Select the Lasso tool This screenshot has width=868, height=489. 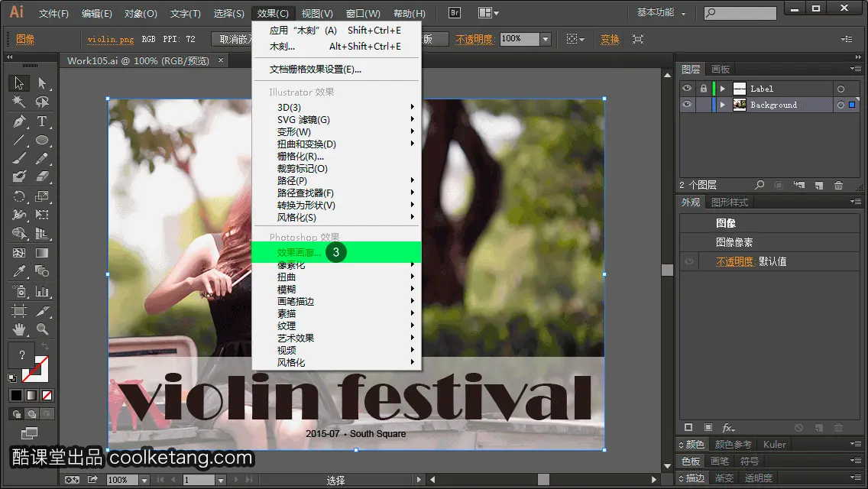click(x=42, y=102)
